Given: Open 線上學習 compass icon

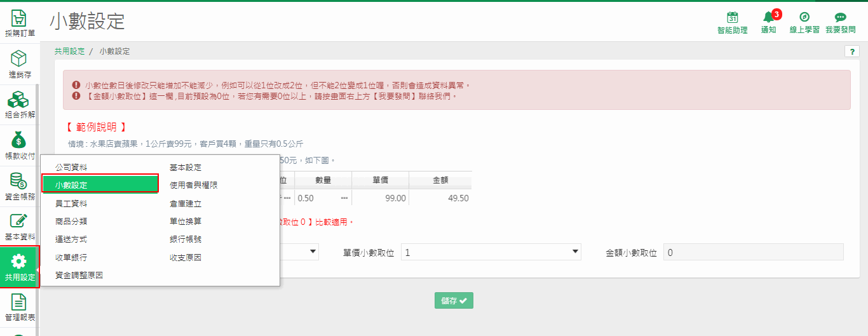Looking at the screenshot, I should coord(804,22).
